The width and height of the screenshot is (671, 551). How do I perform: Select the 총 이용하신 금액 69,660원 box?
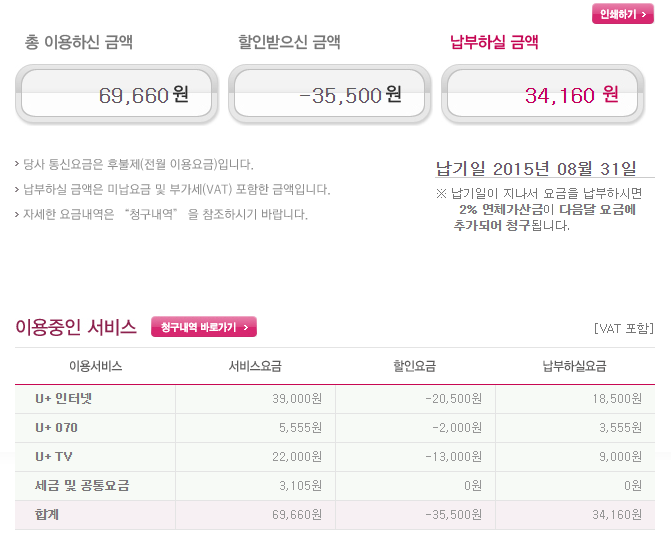[116, 94]
